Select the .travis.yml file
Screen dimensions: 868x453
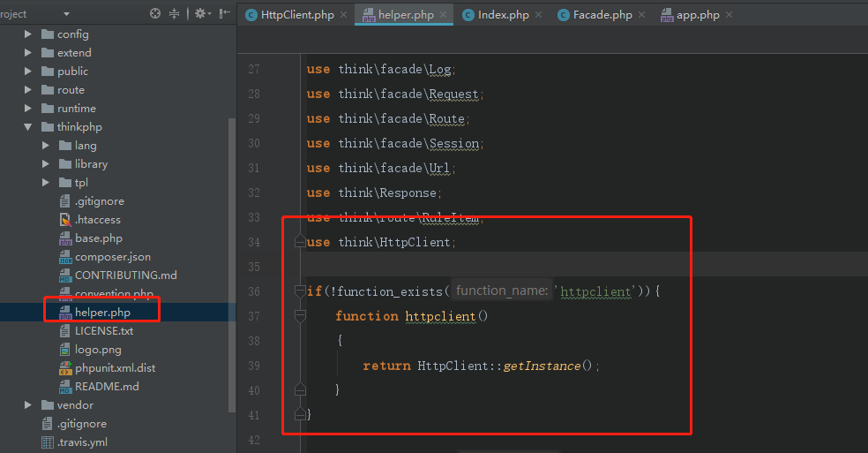pyautogui.click(x=75, y=442)
